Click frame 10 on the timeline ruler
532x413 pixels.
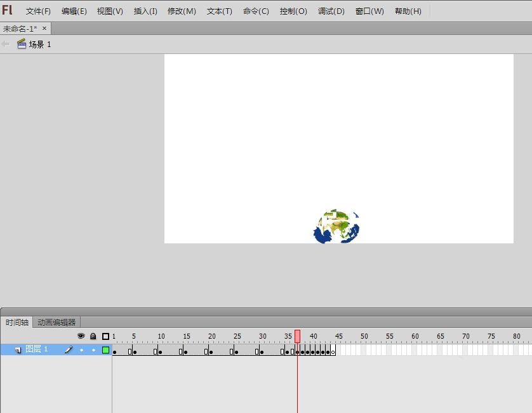[161, 336]
